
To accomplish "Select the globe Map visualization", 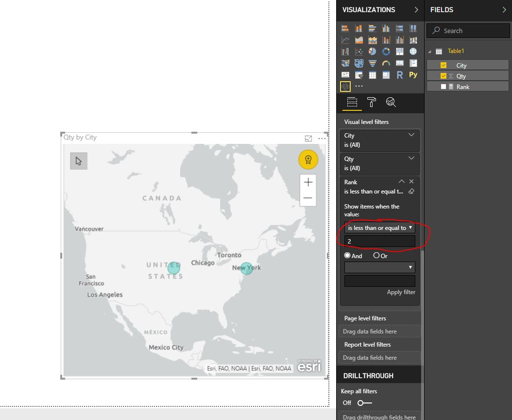I will [413, 52].
